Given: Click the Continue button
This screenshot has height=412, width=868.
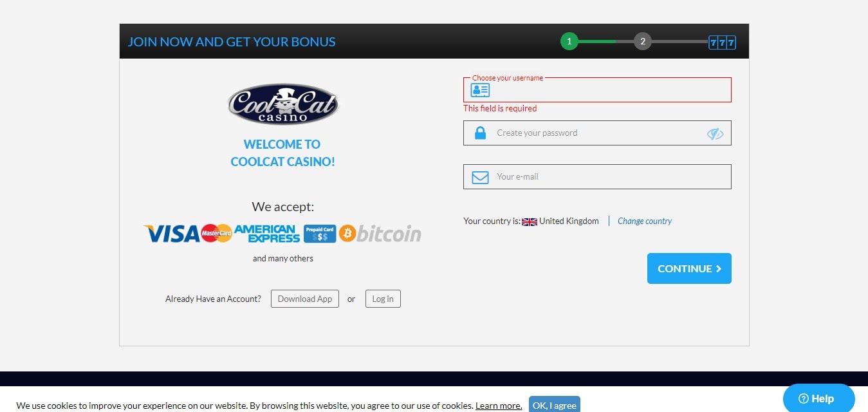Looking at the screenshot, I should 689,268.
